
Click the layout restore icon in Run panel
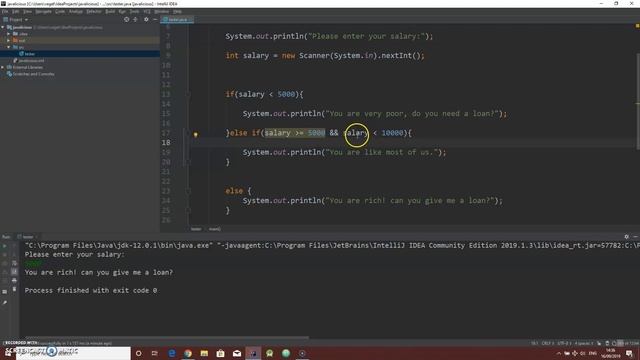pos(5,291)
